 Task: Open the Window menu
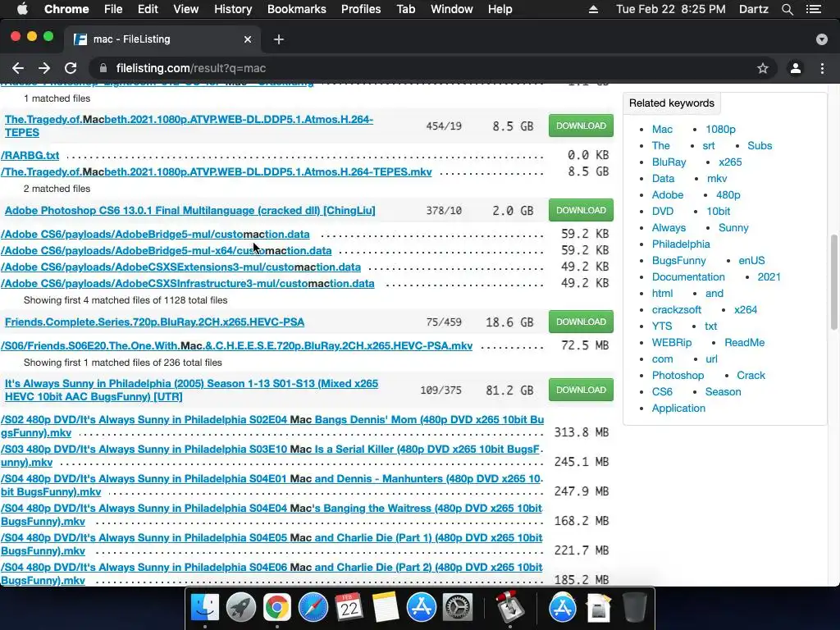tap(452, 9)
